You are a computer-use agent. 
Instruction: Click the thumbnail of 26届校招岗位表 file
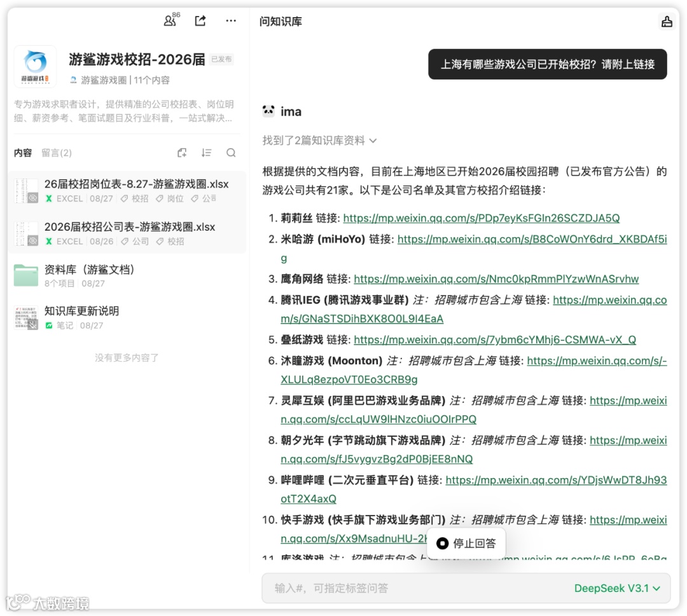[26, 191]
